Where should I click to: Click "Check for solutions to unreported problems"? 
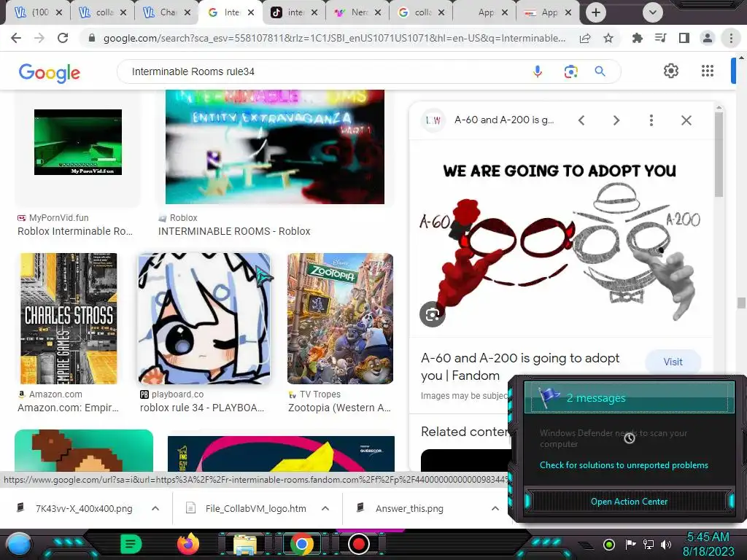coord(624,465)
